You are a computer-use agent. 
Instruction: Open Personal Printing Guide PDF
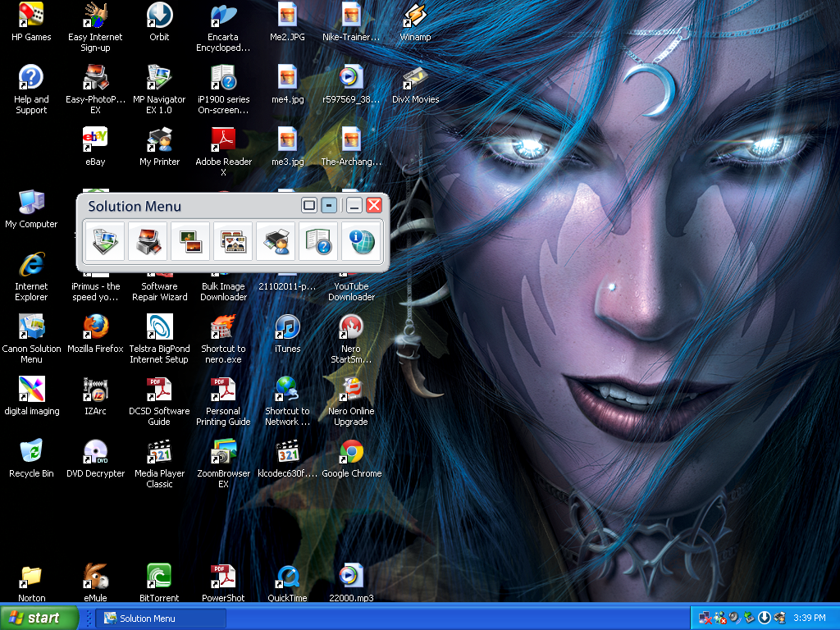[x=223, y=401]
